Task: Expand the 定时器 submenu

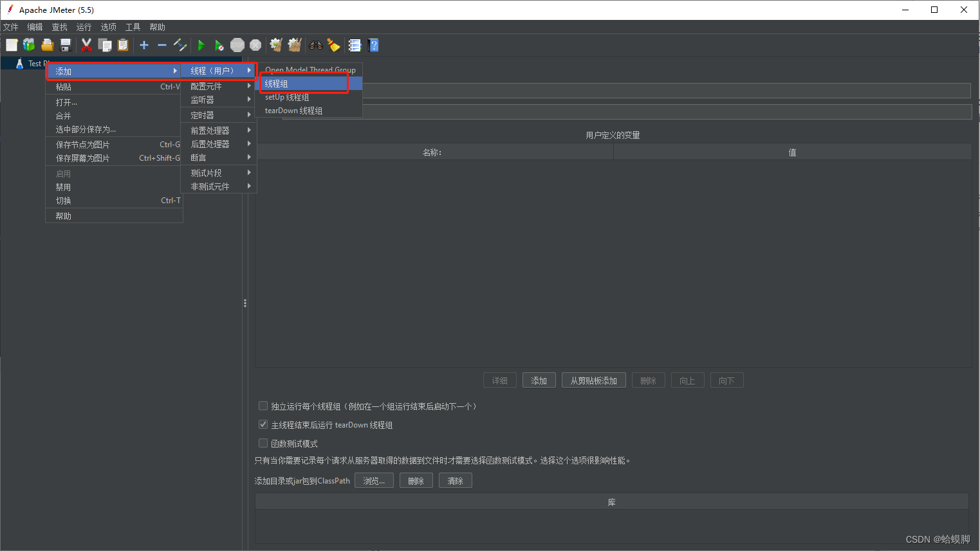Action: coord(219,115)
